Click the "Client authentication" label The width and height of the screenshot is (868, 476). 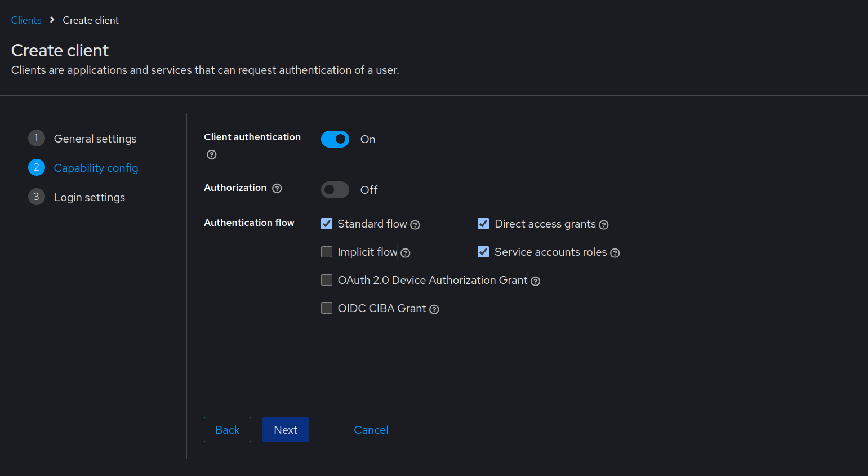pos(252,137)
